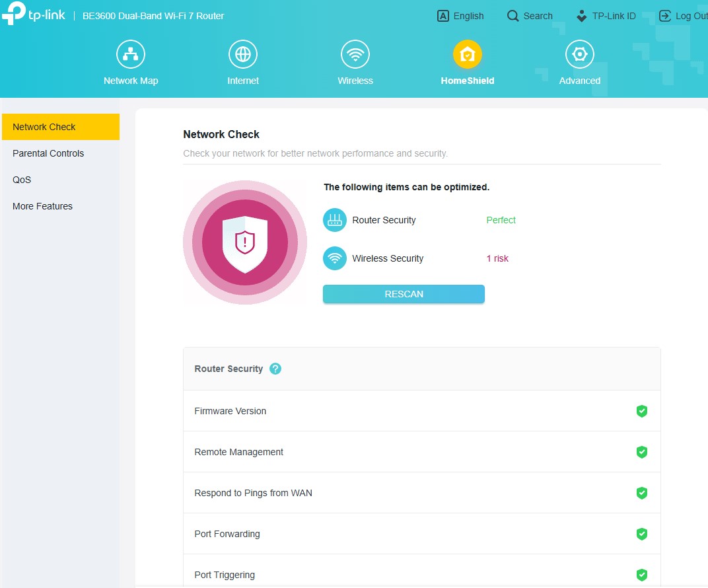Select the HomeShield house icon

point(468,55)
